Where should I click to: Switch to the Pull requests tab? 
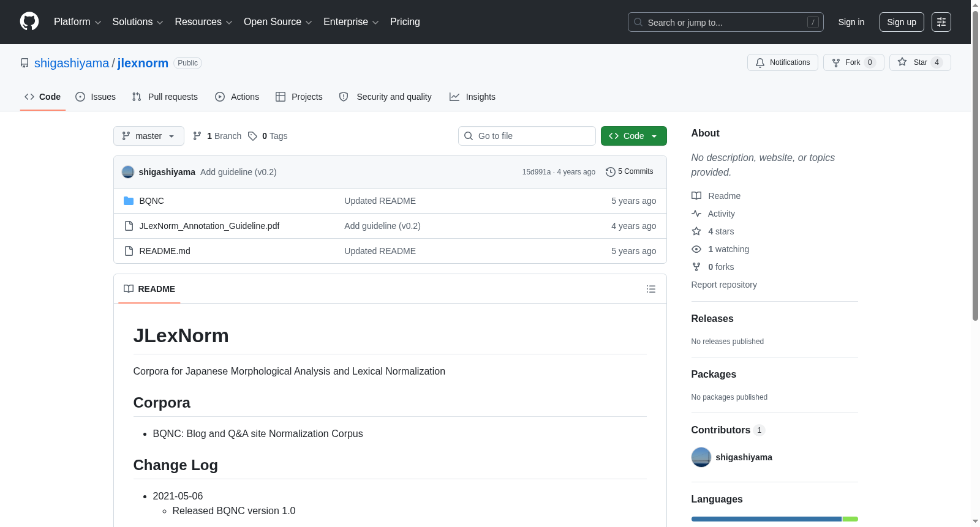point(165,97)
